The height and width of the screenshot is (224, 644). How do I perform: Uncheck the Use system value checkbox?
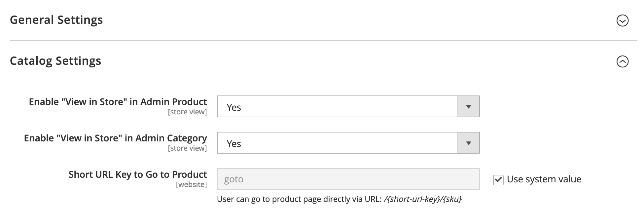(498, 180)
